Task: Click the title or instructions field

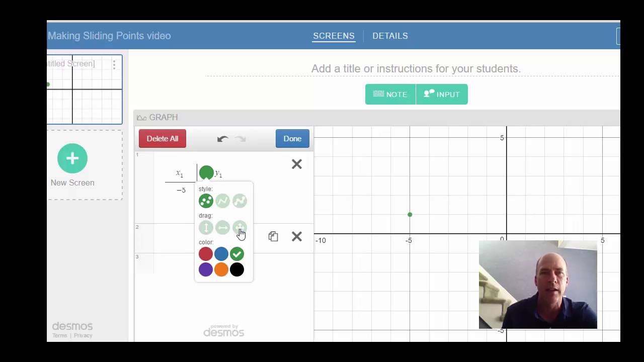Action: click(416, 68)
